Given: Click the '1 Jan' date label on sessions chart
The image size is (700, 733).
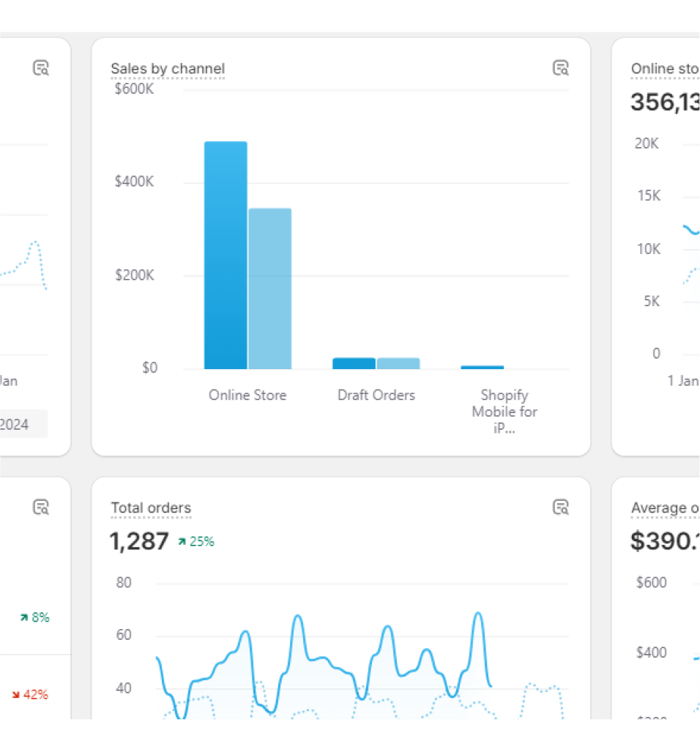Looking at the screenshot, I should (682, 381).
